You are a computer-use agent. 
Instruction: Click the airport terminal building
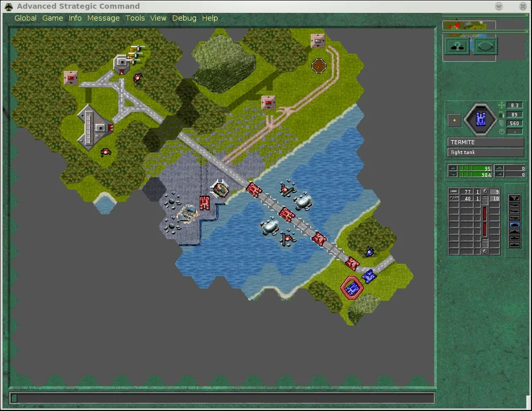point(94,127)
